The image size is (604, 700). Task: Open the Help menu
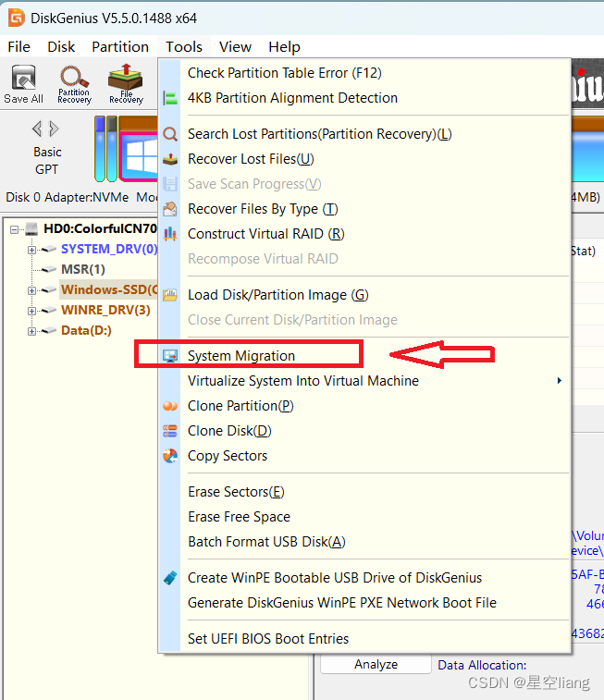point(284,47)
